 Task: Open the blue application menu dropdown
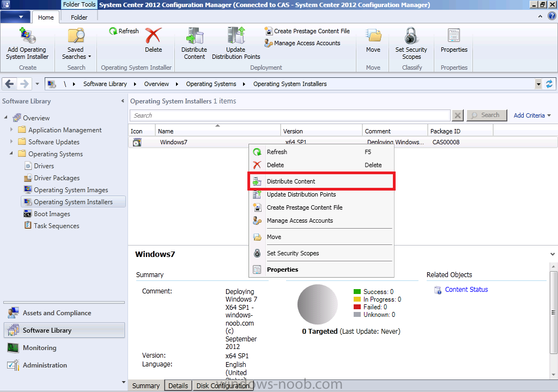coord(16,17)
